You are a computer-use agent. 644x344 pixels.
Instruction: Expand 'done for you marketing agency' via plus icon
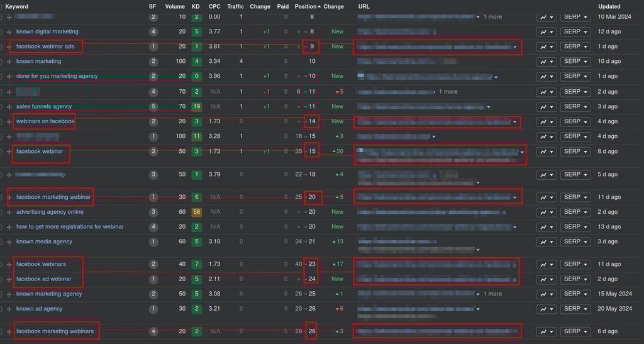tap(9, 77)
